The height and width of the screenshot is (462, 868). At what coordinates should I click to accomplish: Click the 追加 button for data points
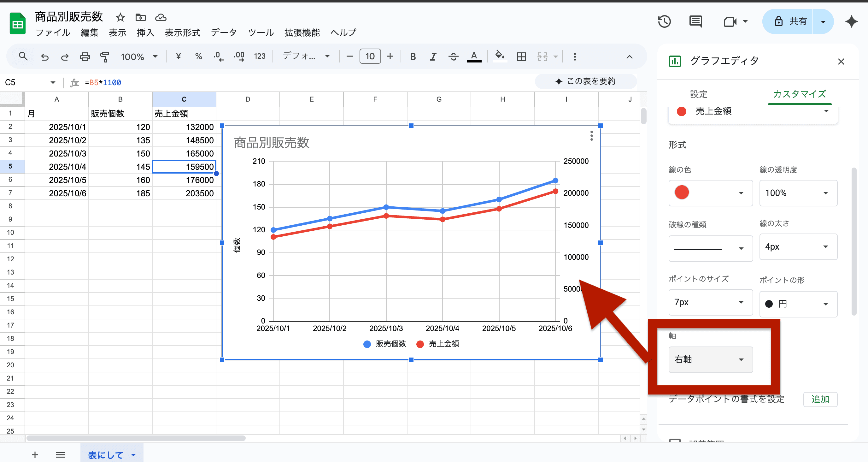[x=820, y=399]
